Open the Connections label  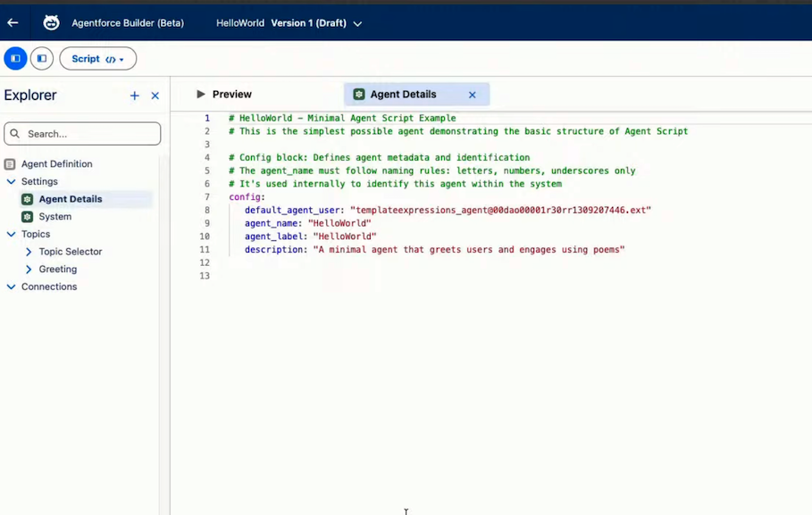[x=49, y=287]
